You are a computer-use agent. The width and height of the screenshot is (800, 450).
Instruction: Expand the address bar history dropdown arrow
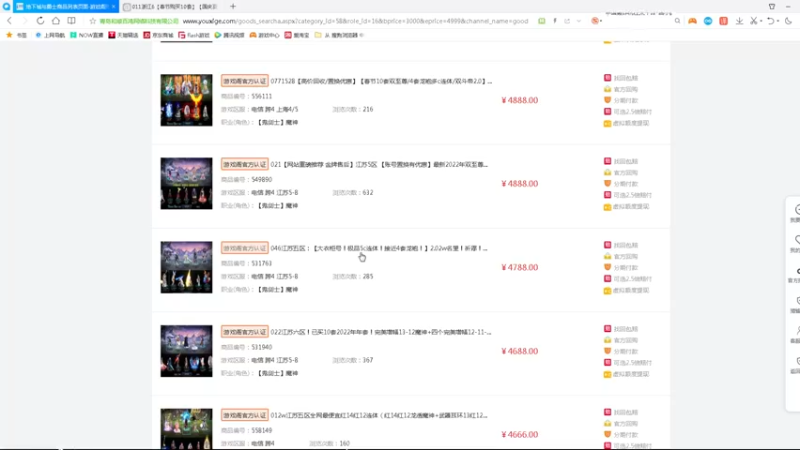click(x=579, y=21)
